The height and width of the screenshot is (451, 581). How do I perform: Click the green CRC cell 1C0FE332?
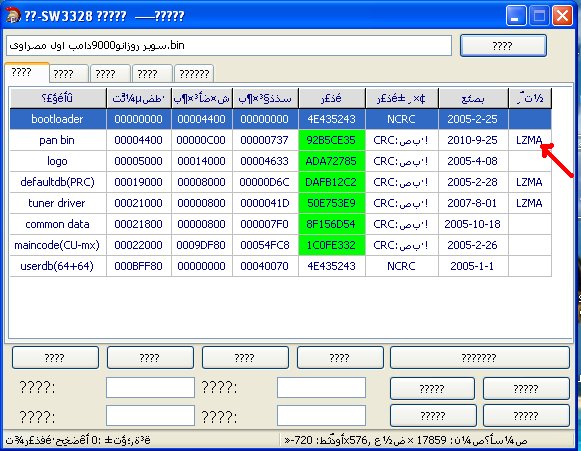[x=332, y=245]
